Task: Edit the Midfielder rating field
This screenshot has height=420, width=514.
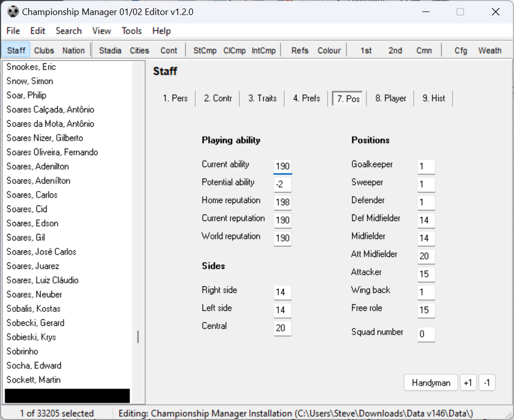Action: pos(426,238)
